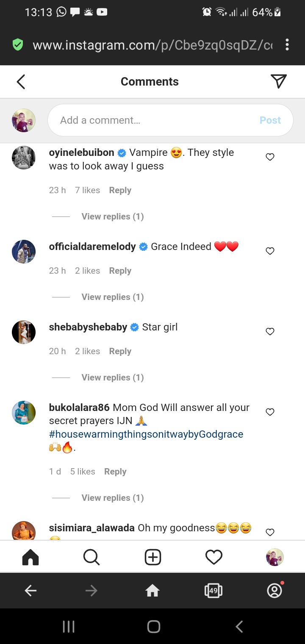
Task: Expand replies under bukolalara86's comment
Action: click(112, 498)
